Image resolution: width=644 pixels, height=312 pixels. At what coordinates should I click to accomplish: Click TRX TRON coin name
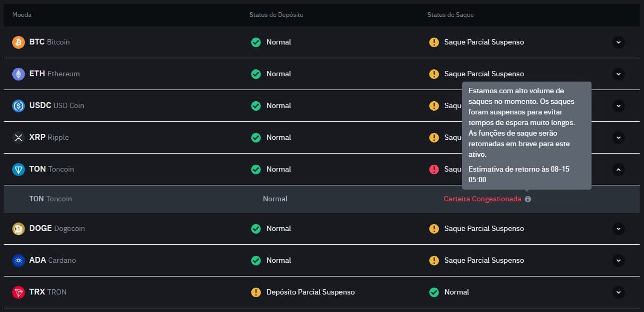48,292
